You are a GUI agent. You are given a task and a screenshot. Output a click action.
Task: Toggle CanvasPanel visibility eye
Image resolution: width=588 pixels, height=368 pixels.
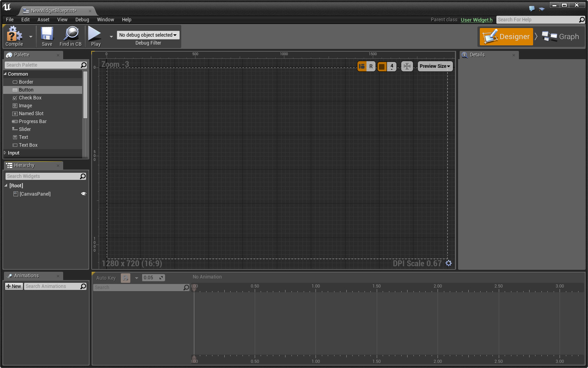(84, 194)
